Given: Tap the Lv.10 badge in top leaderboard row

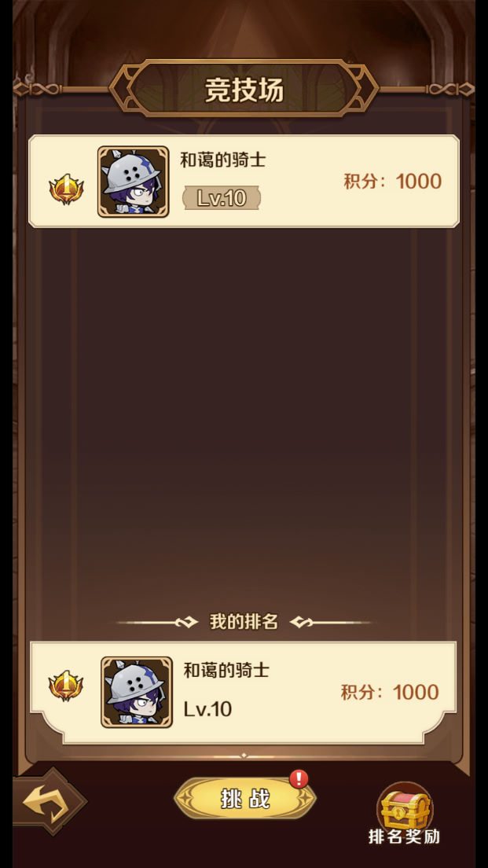Looking at the screenshot, I should (222, 197).
